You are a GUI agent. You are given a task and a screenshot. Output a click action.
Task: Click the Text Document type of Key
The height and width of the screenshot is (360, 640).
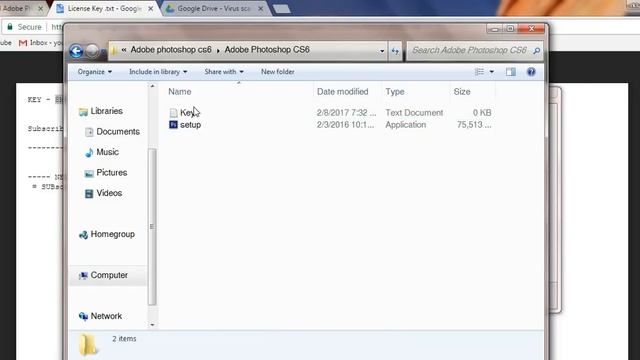(414, 113)
